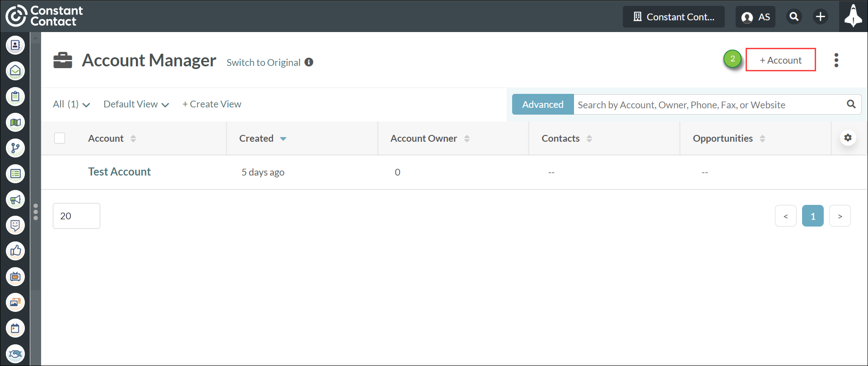Open the folded map sidebar icon

point(15,122)
